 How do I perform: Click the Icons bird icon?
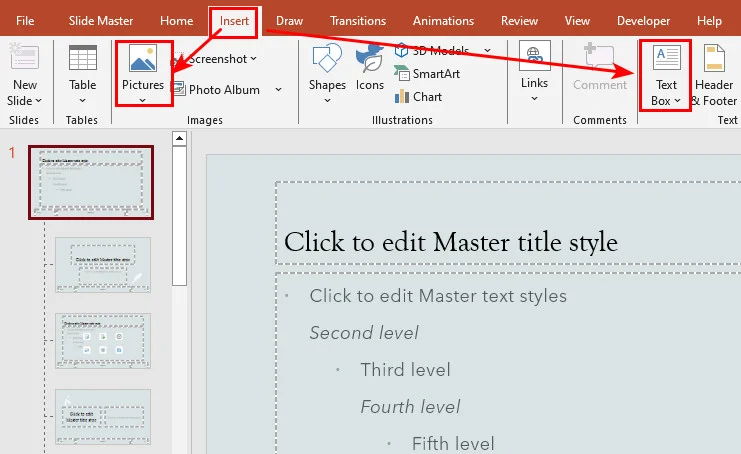click(x=369, y=58)
